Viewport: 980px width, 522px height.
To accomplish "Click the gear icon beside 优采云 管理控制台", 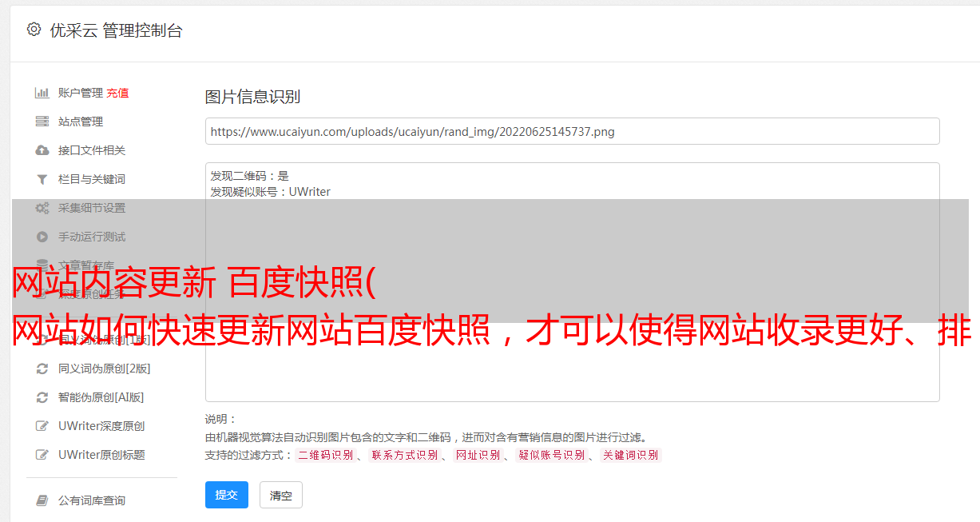I will pos(34,30).
